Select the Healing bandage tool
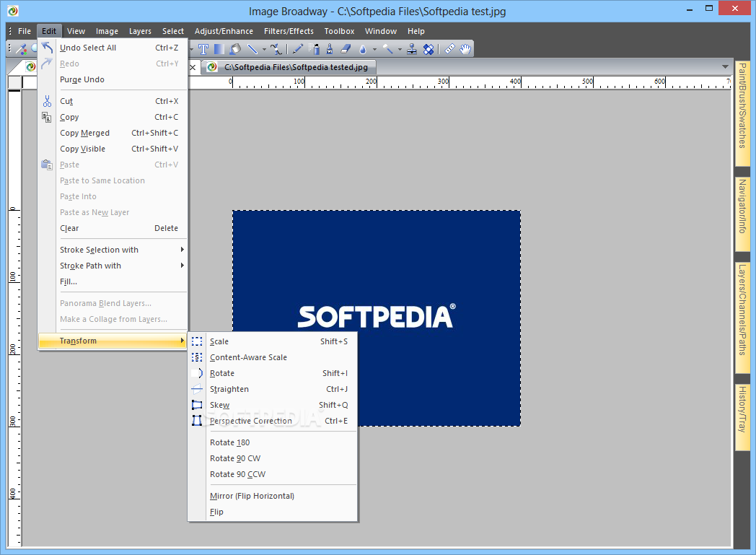The height and width of the screenshot is (555, 756). 428,48
